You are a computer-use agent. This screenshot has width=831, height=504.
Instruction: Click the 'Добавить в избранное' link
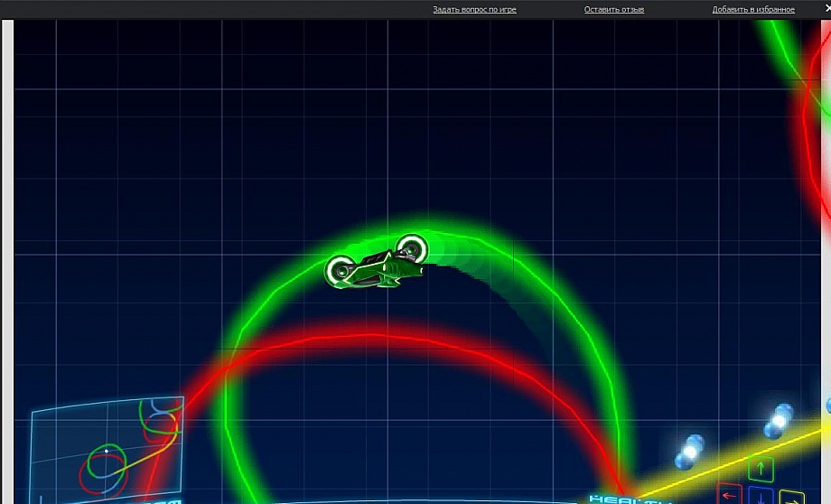coord(753,10)
